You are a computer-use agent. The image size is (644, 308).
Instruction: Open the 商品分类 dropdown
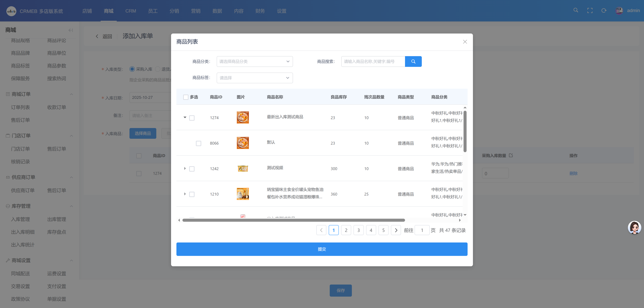click(255, 61)
